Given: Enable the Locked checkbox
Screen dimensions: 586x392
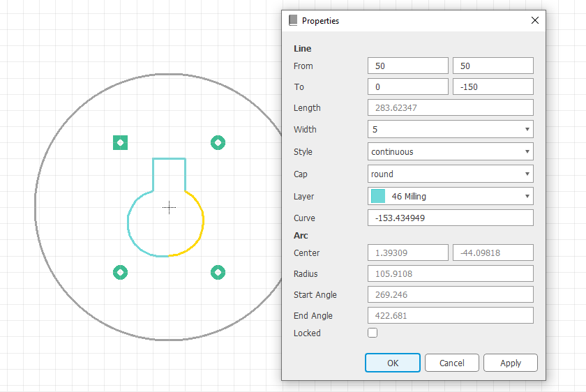Looking at the screenshot, I should point(373,333).
